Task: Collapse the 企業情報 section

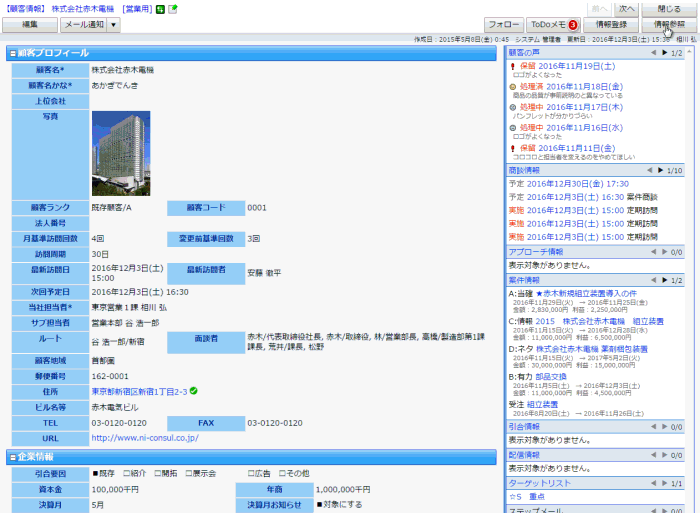Action: click(x=13, y=458)
